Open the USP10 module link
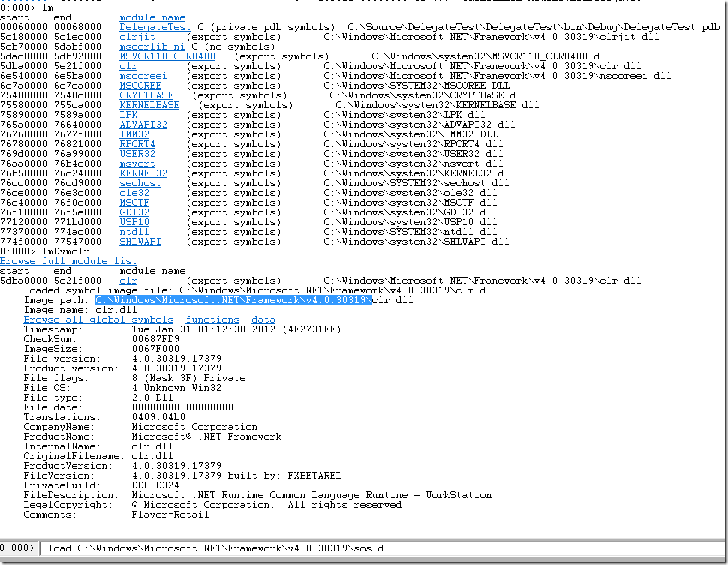This screenshot has width=728, height=565. pos(134,222)
